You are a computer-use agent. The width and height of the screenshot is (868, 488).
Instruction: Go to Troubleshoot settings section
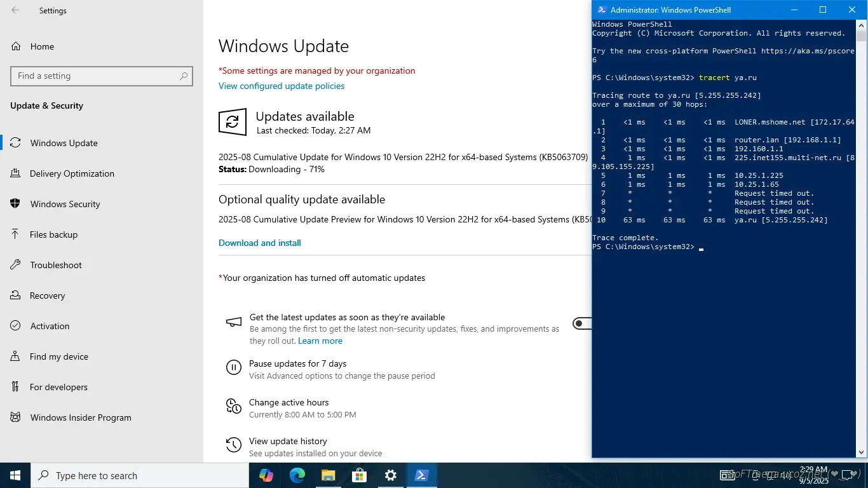click(x=56, y=265)
